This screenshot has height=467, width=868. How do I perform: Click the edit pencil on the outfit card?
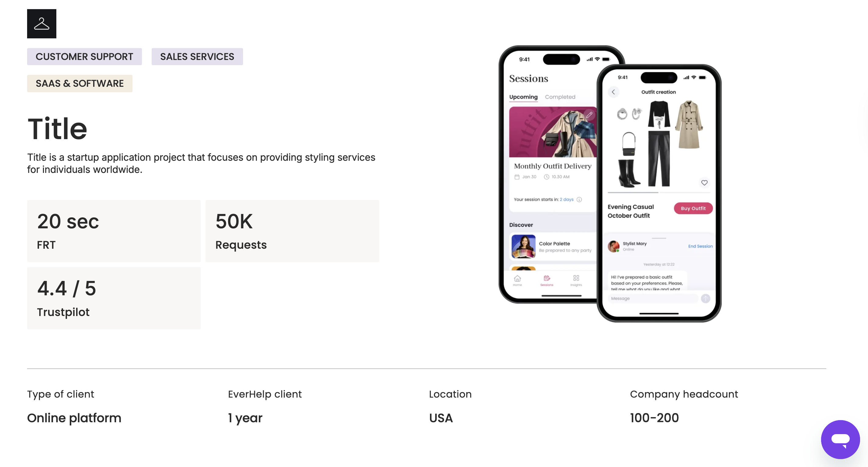(x=590, y=115)
